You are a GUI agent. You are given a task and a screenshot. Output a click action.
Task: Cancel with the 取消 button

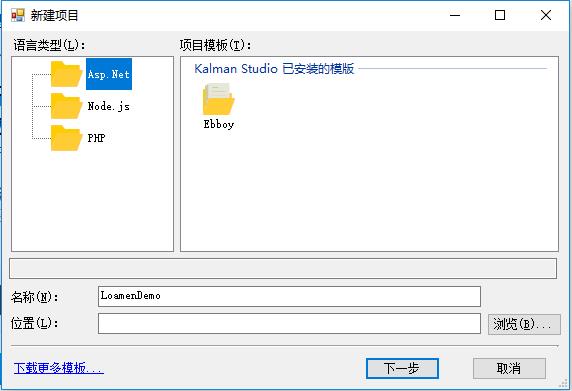point(509,368)
